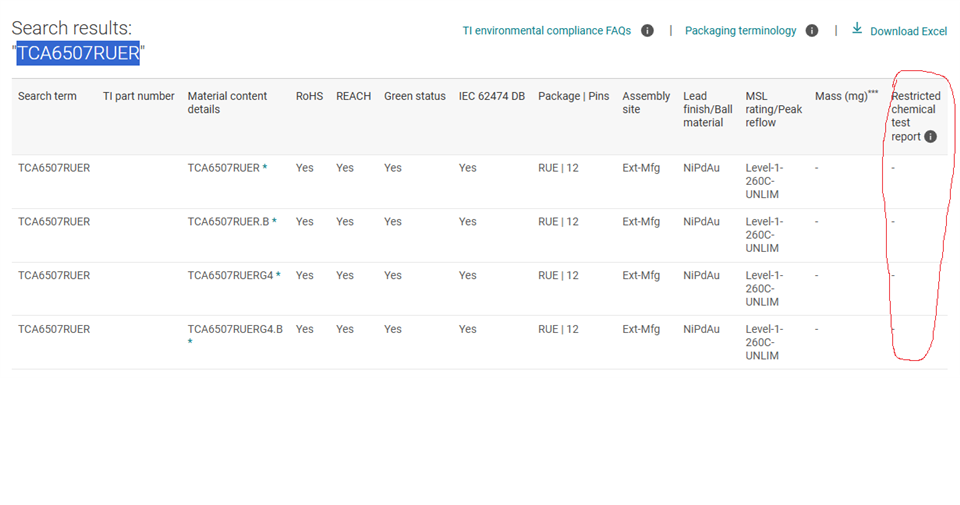
Task: Open TCA6507RUER material content details
Action: tap(223, 168)
